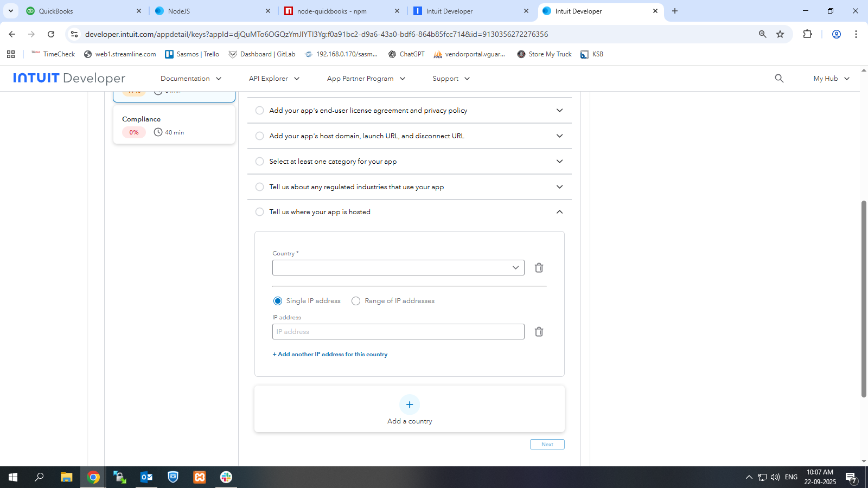Open the Country dropdown list

click(x=398, y=268)
